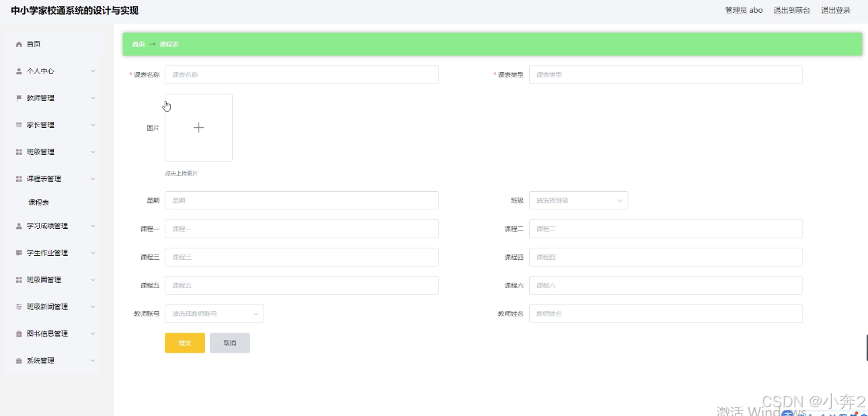Screen dimensions: 868x416
Task: Expand the 系统管理 menu chevron
Action: click(93, 360)
